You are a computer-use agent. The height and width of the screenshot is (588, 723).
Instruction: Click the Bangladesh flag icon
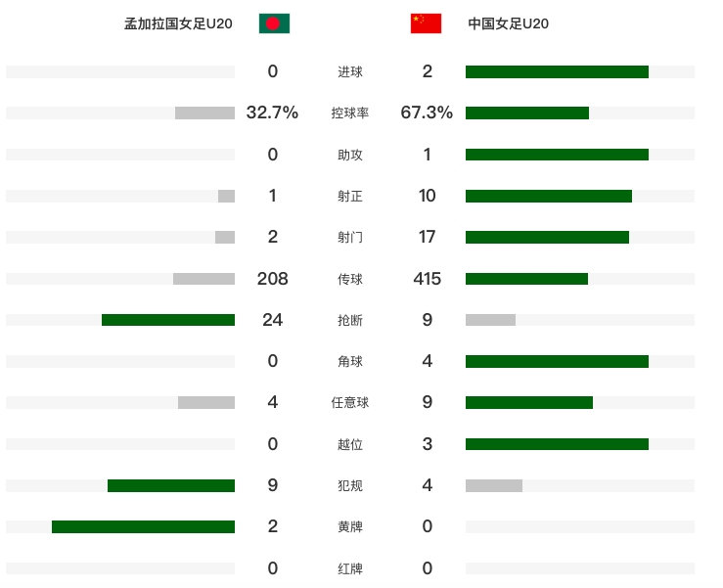pyautogui.click(x=274, y=23)
